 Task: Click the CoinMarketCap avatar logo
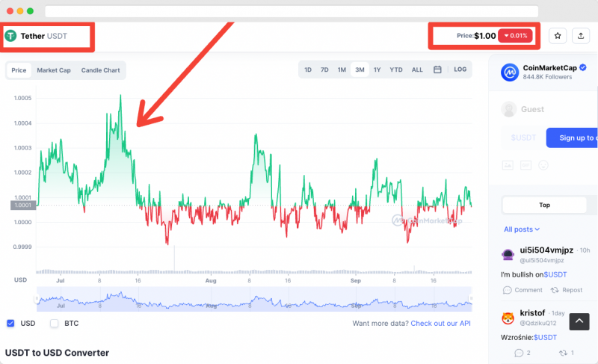(x=510, y=72)
